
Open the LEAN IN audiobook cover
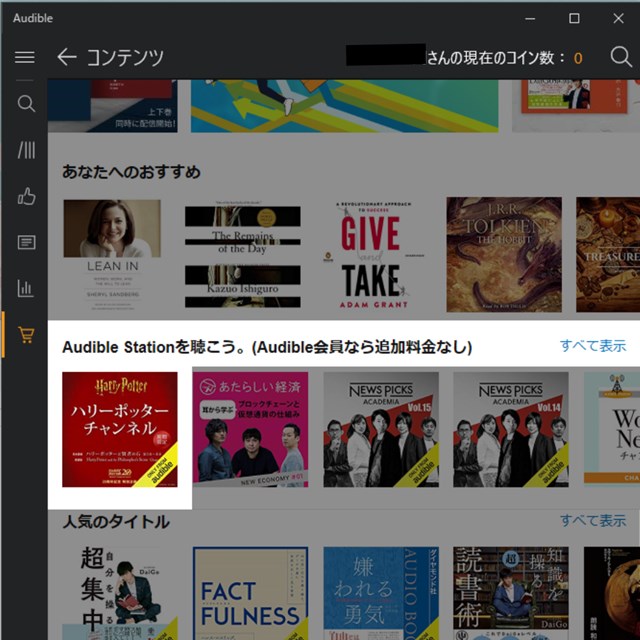112,255
